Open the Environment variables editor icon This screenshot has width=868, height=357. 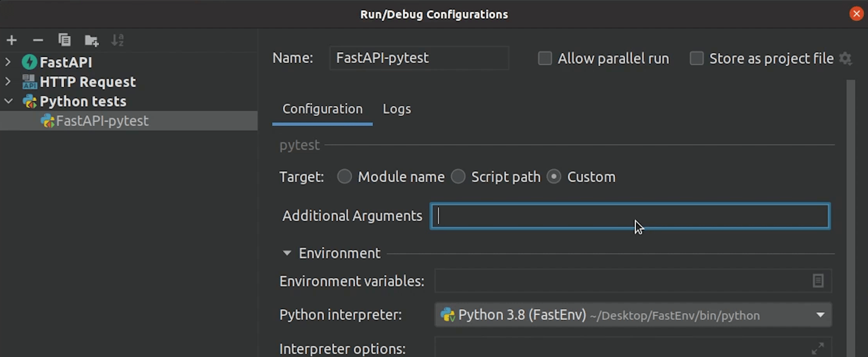coord(818,281)
